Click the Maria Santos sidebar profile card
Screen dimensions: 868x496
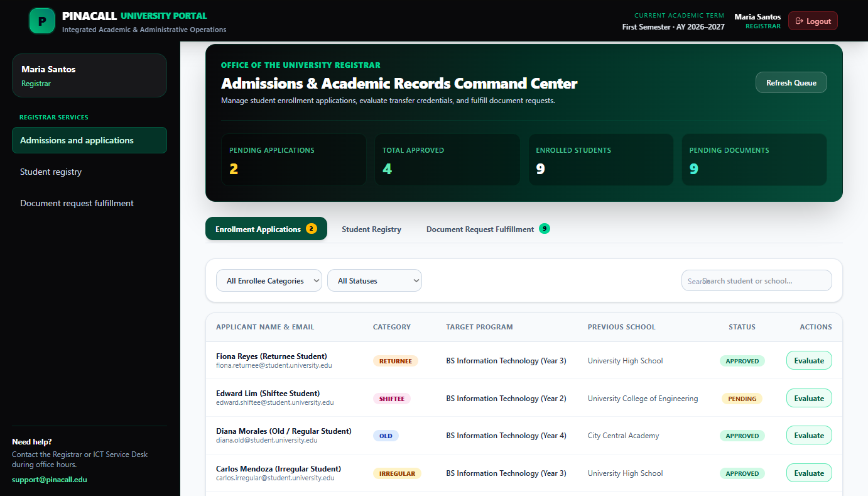[x=89, y=75]
